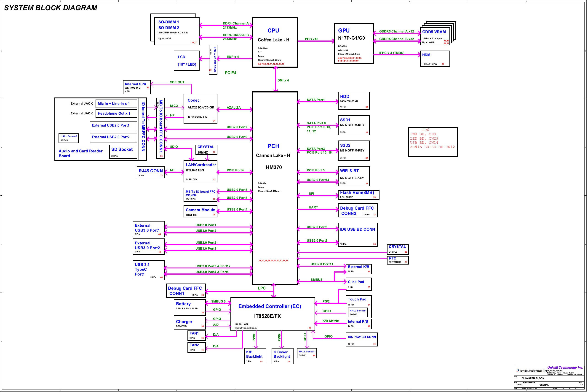Image resolution: width=588 pixels, height=392 pixels.
Task: Click the PCIE4 green label
Action: [230, 73]
